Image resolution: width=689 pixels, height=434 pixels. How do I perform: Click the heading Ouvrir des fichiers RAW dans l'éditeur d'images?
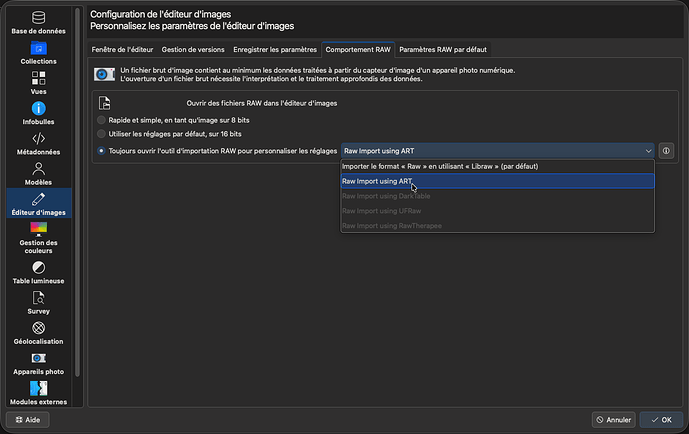262,103
